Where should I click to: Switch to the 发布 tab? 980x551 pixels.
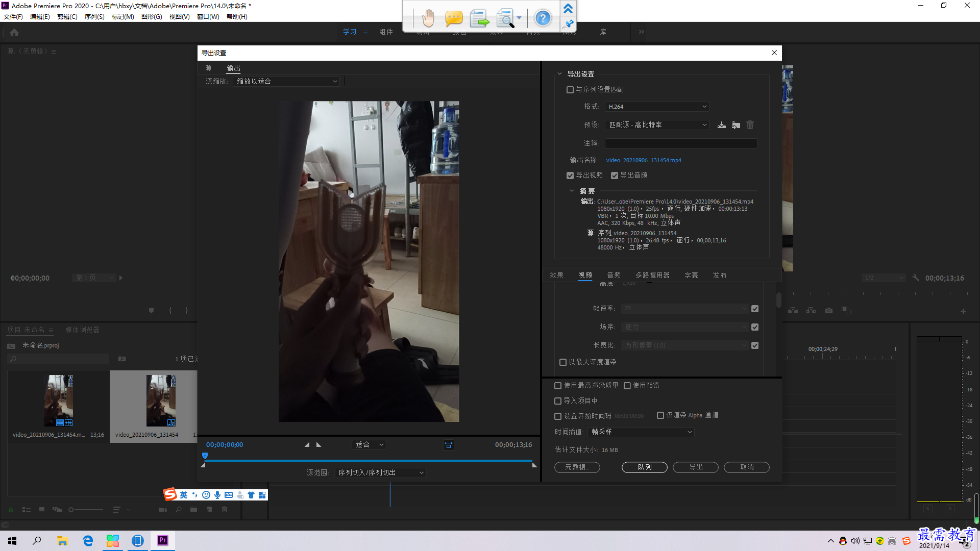pyautogui.click(x=720, y=275)
